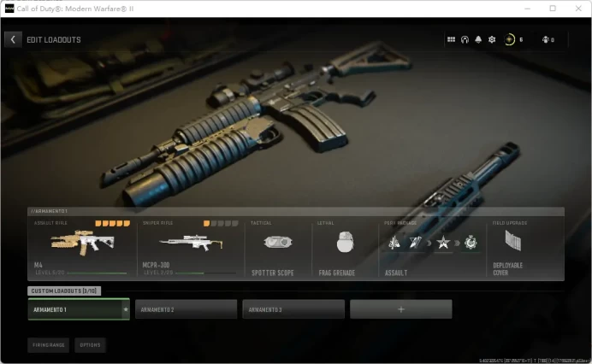Viewport: 592px width, 364px height.
Task: Open the grid menu icon in top bar
Action: (x=451, y=39)
